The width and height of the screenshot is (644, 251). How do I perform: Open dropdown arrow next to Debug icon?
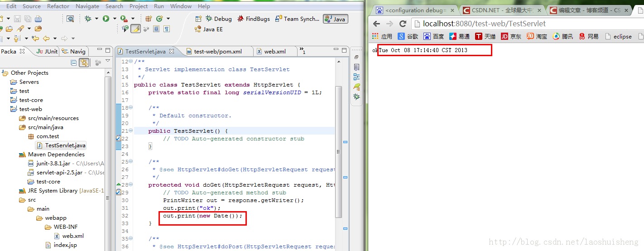[x=96, y=19]
